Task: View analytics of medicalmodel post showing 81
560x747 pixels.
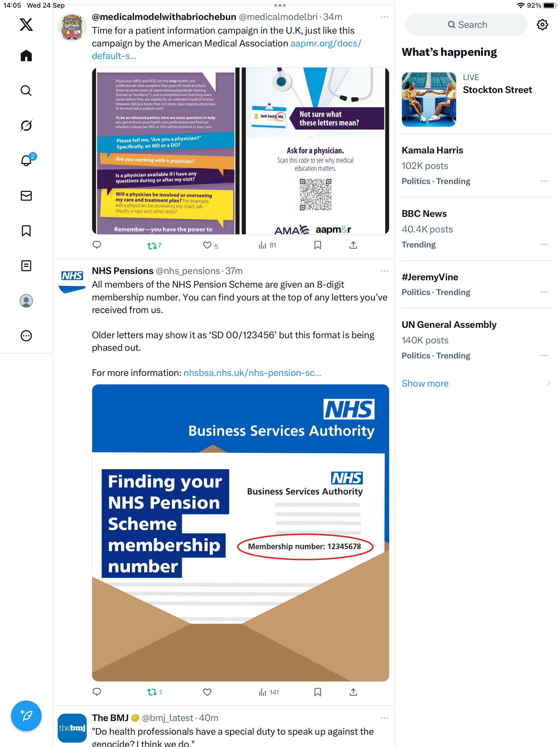Action: pos(267,245)
